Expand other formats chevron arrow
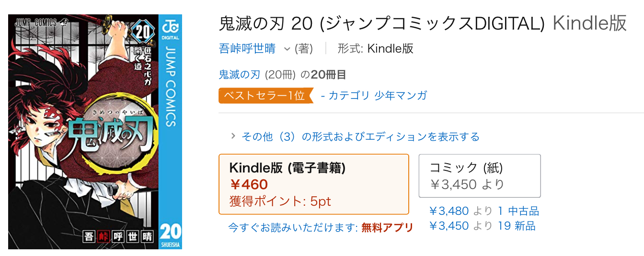Image resolution: width=644 pixels, height=256 pixels. [x=233, y=136]
